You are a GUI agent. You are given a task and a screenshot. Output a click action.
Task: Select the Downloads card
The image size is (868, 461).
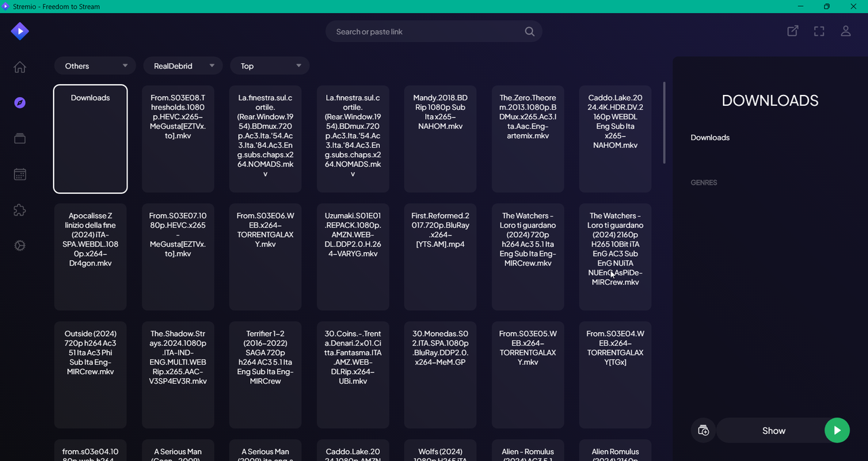pos(90,139)
